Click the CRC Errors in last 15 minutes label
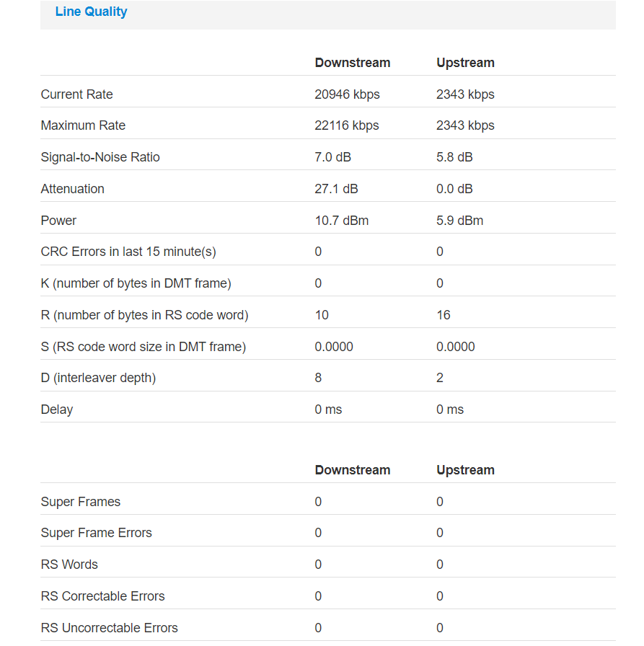 (x=128, y=252)
